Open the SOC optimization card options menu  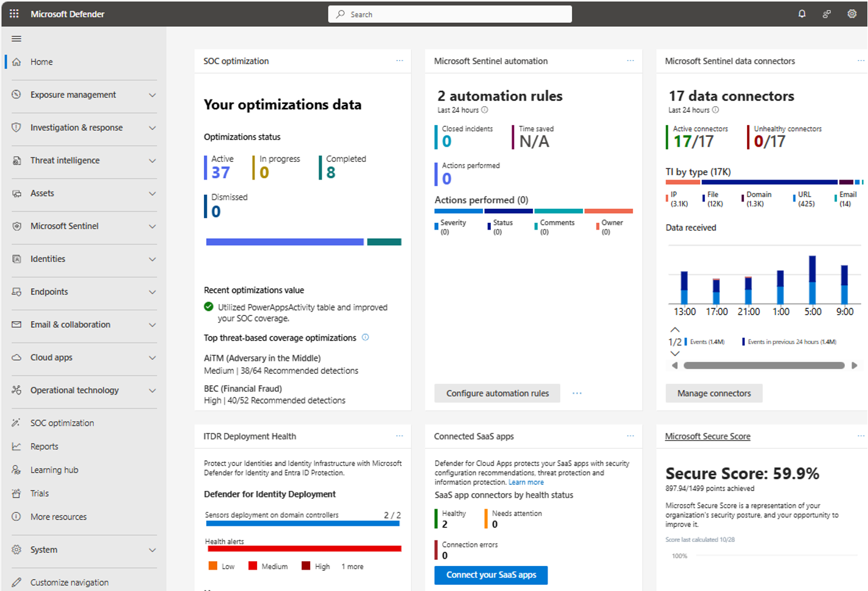(x=400, y=60)
